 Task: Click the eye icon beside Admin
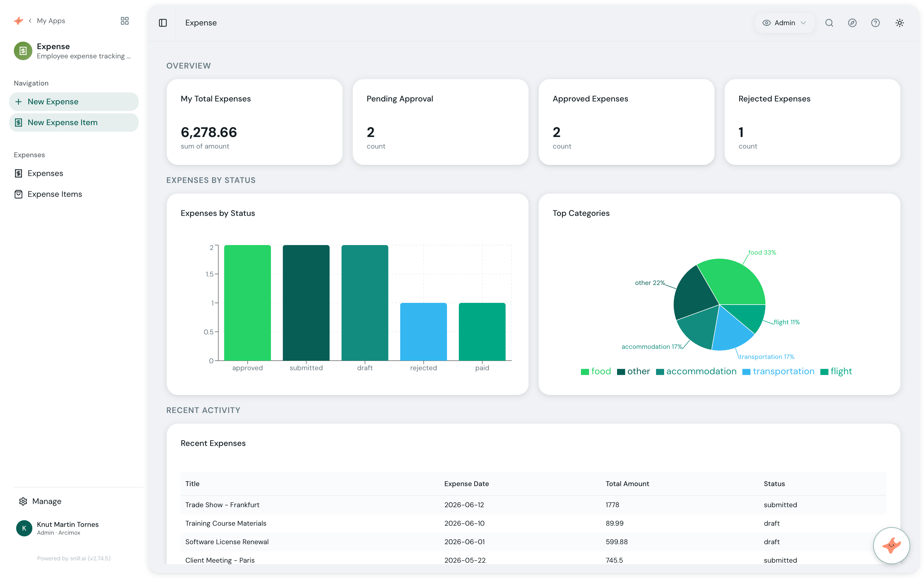pos(766,23)
